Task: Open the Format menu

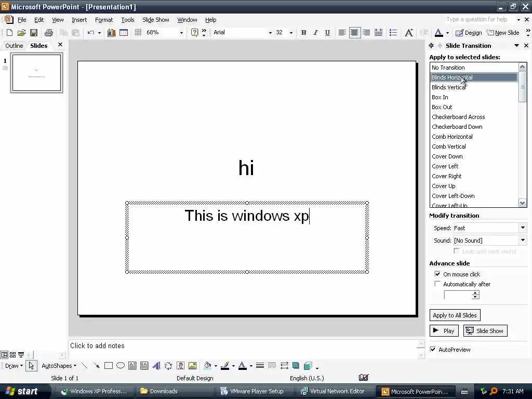Action: [104, 20]
